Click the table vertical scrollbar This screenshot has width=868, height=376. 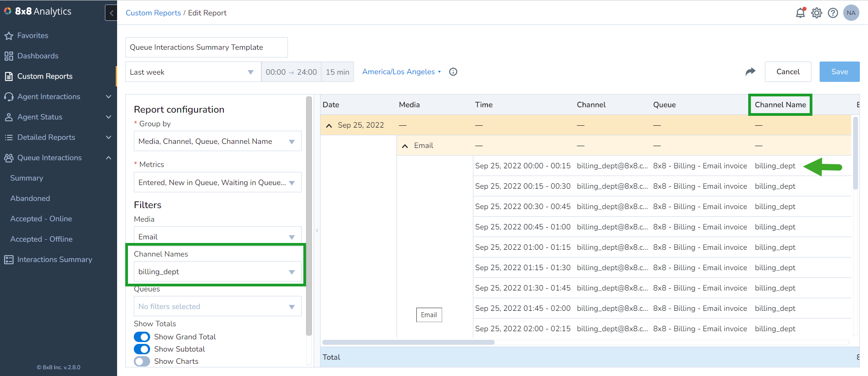(x=855, y=153)
